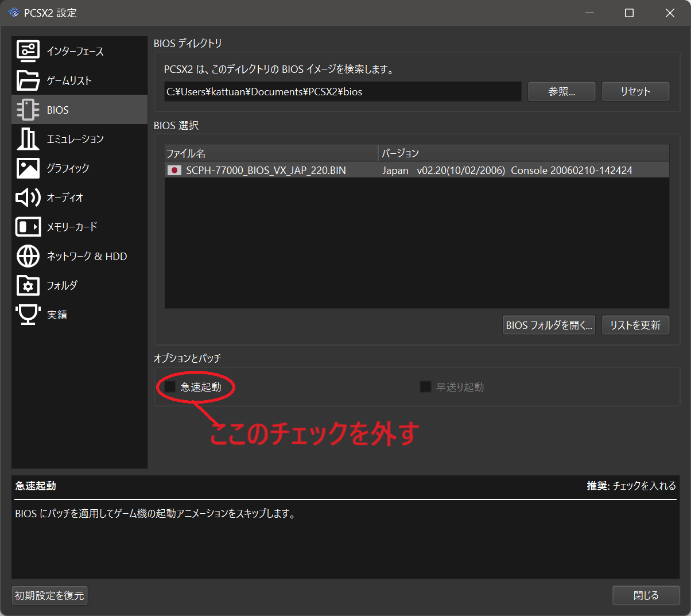Open the メモリーカード settings page
The width and height of the screenshot is (691, 616).
click(x=80, y=227)
